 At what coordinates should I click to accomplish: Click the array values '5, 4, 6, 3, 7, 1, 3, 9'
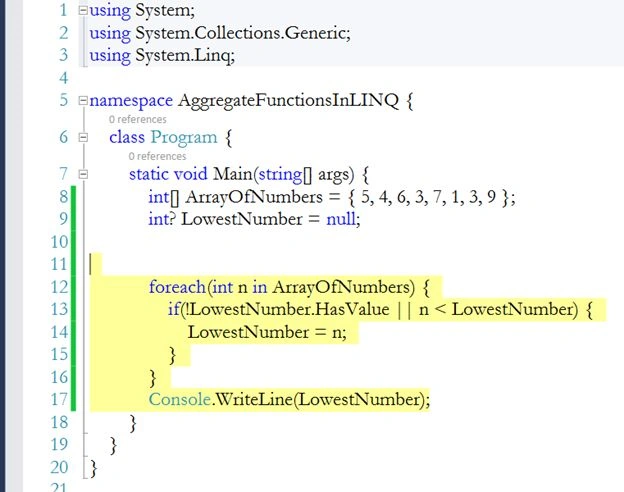click(x=428, y=197)
